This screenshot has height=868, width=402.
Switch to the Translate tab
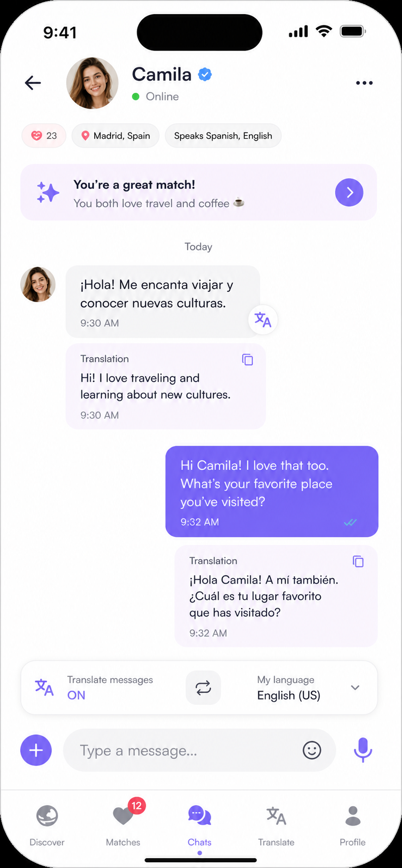tap(276, 823)
